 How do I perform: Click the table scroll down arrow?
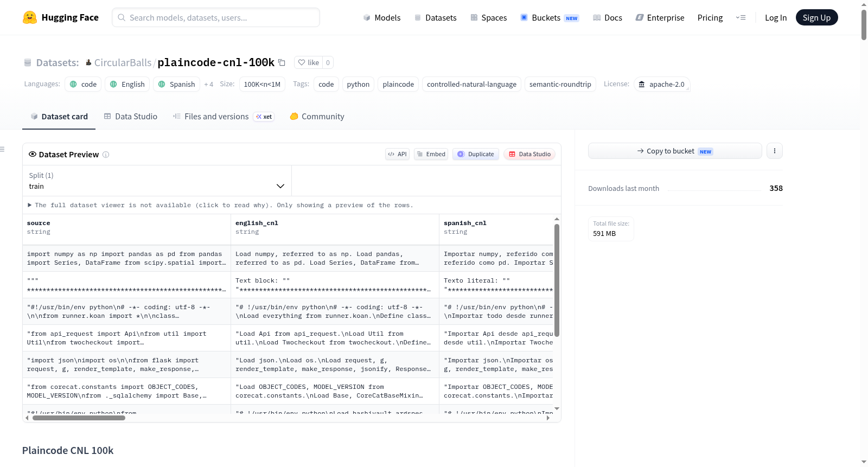click(x=557, y=408)
